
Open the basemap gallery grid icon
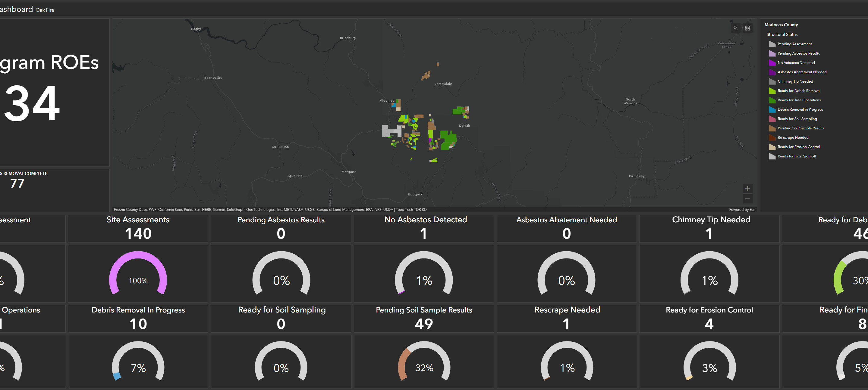tap(747, 28)
